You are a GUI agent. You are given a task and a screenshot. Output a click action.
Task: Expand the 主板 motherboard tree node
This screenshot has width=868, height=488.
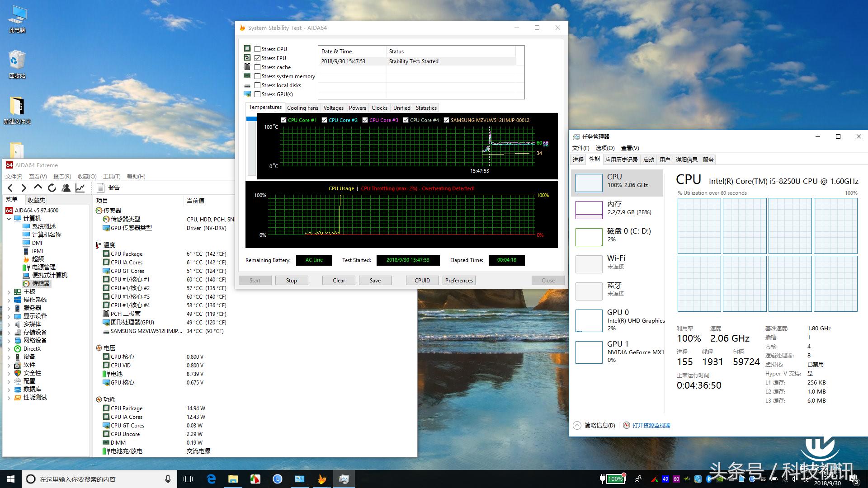(9, 292)
